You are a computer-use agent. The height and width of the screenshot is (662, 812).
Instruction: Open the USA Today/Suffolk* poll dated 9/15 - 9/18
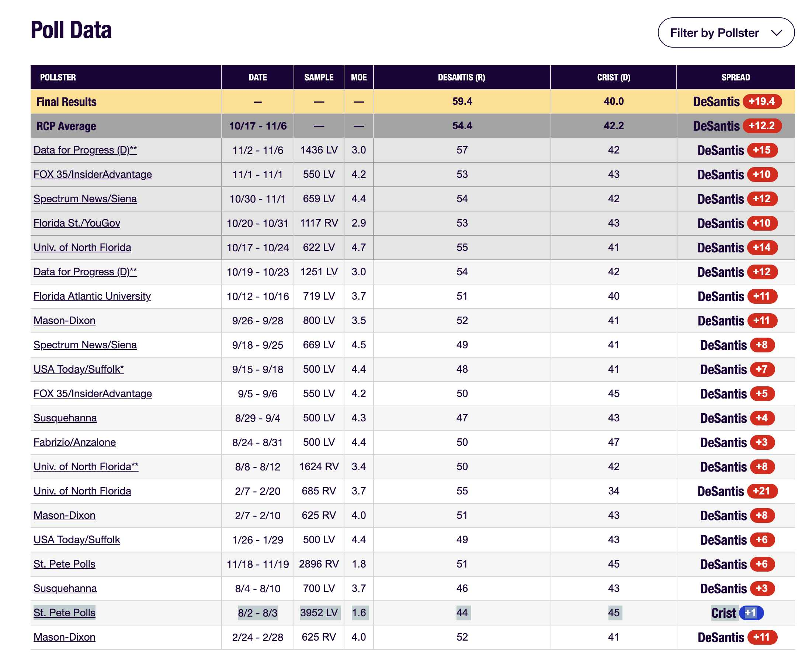[x=79, y=369]
